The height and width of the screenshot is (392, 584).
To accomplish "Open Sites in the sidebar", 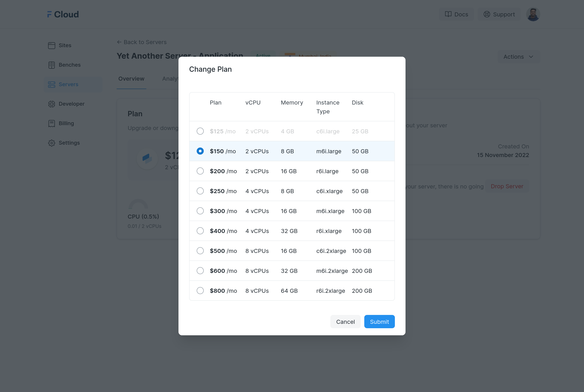I will tap(73, 45).
